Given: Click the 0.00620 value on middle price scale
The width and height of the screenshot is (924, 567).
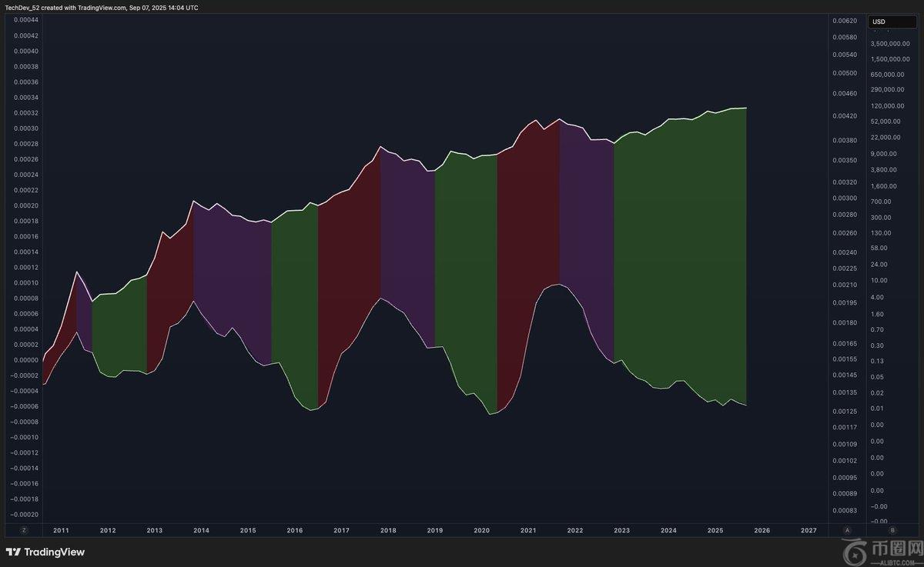Looking at the screenshot, I should pos(845,20).
